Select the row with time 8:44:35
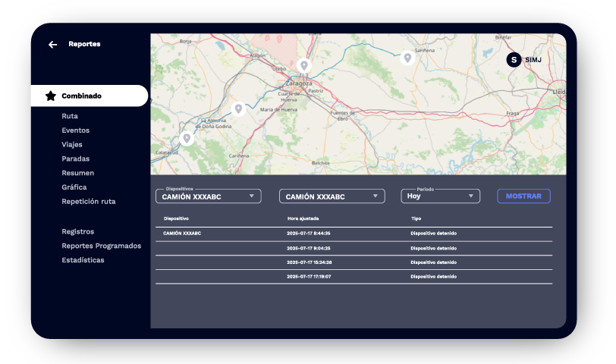The image size is (616, 364). pyautogui.click(x=354, y=234)
